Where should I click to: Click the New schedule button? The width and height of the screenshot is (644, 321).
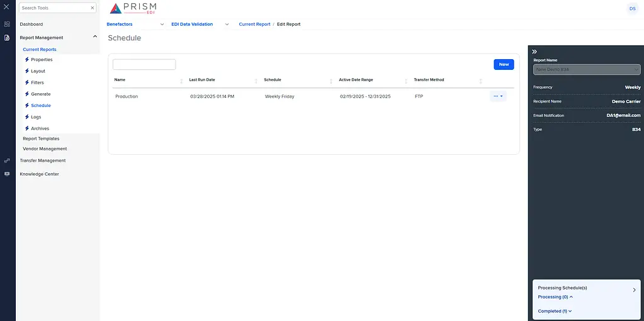(x=504, y=64)
